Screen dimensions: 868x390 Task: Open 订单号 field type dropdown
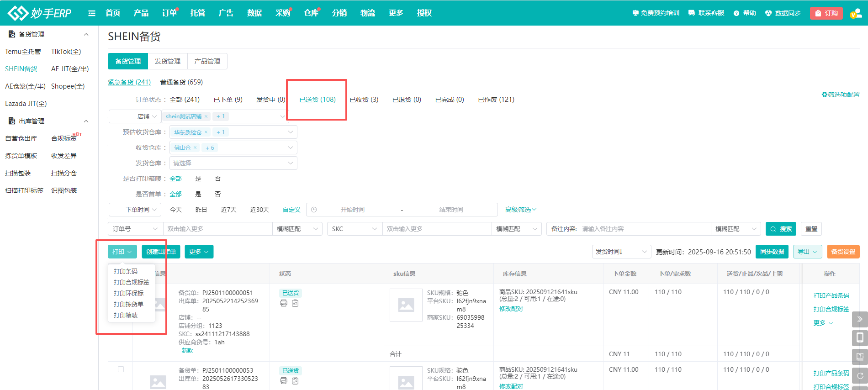click(135, 229)
